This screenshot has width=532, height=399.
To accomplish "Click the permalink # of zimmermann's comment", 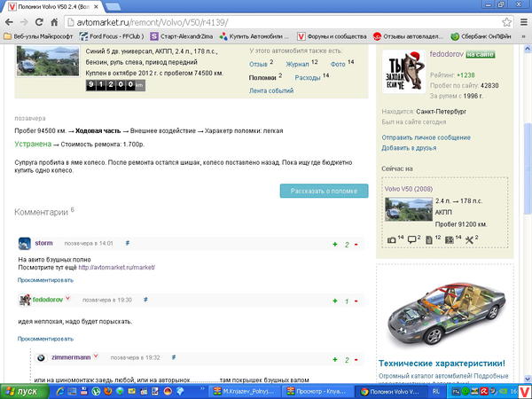I will pyautogui.click(x=174, y=357).
